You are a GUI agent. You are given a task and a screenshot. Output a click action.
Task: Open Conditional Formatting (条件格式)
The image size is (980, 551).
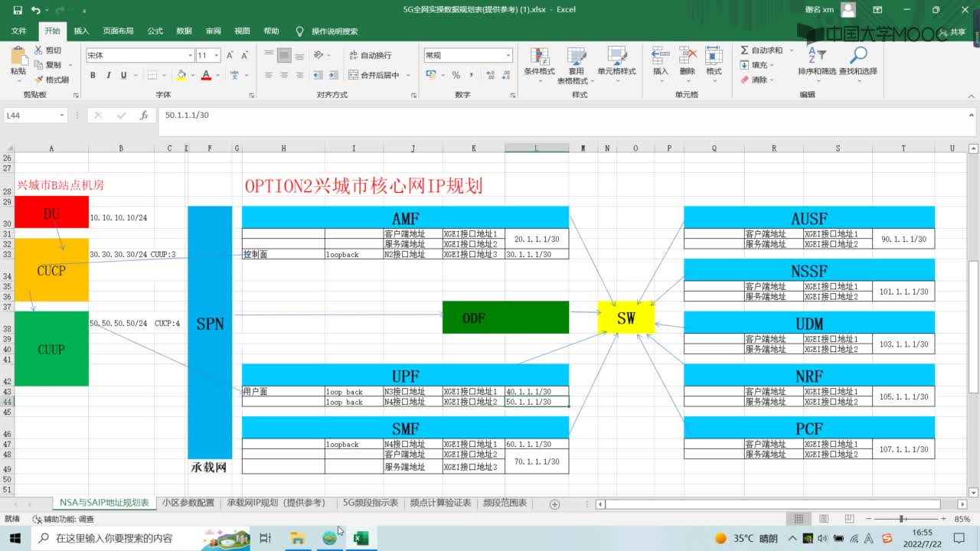coord(539,65)
